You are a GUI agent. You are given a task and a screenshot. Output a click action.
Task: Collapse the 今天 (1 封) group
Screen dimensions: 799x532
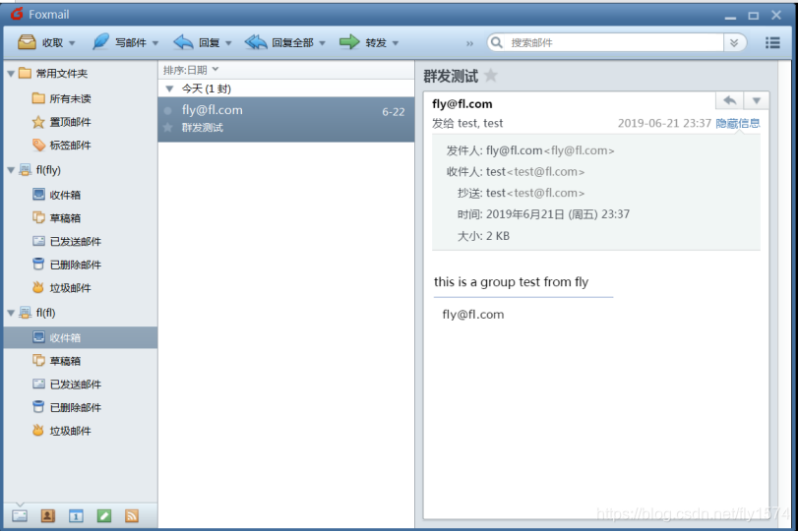pos(170,89)
